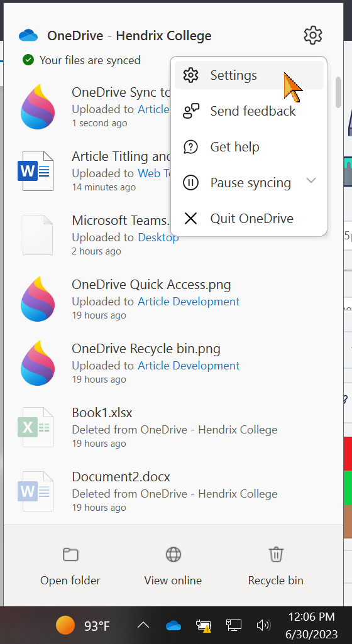Click the Settings gear icon in menu
The image size is (352, 644).
point(190,75)
